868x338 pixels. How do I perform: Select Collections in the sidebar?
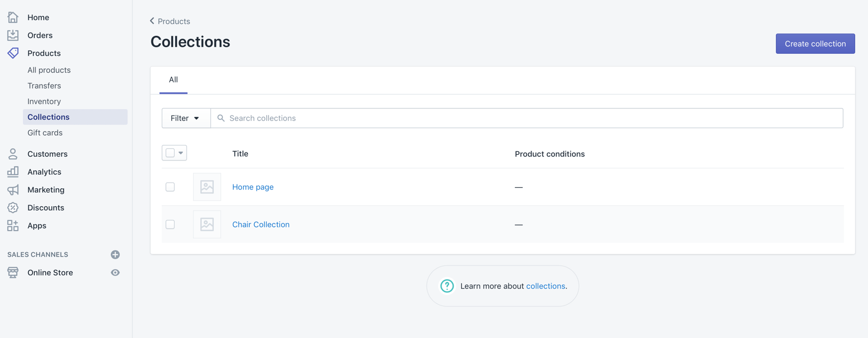pos(75,117)
